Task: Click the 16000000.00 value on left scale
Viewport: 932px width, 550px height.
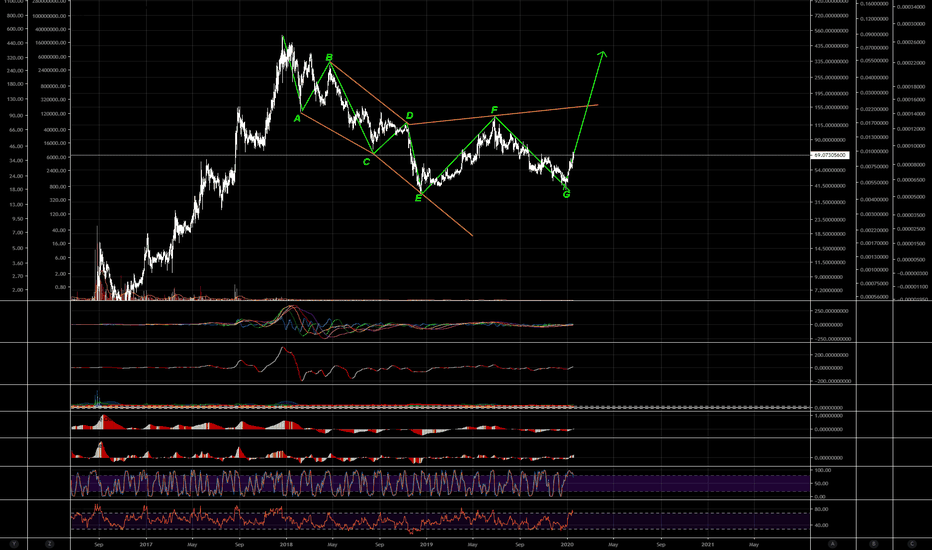Action: click(x=51, y=43)
